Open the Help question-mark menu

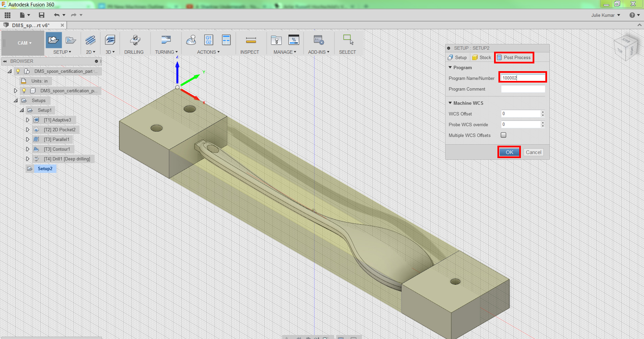[635, 15]
